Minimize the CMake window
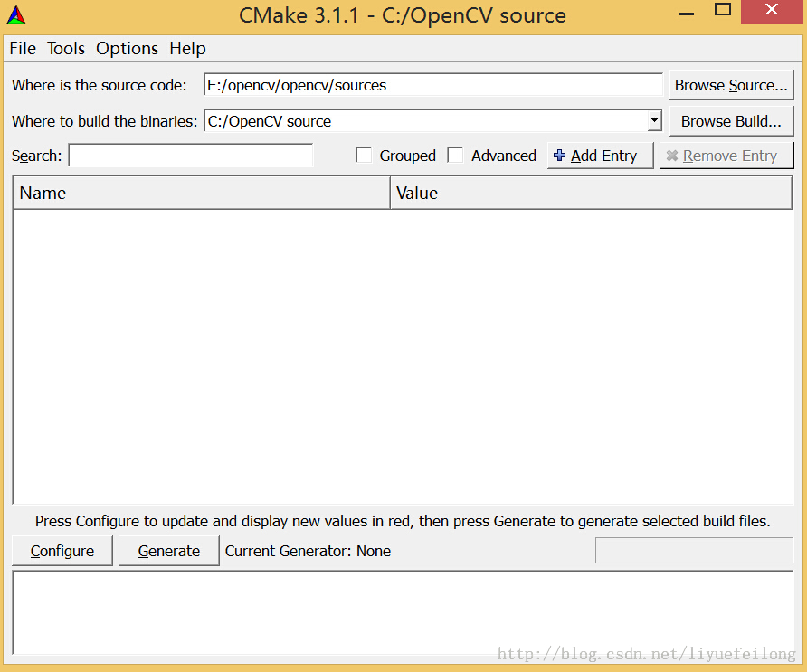 [x=687, y=14]
